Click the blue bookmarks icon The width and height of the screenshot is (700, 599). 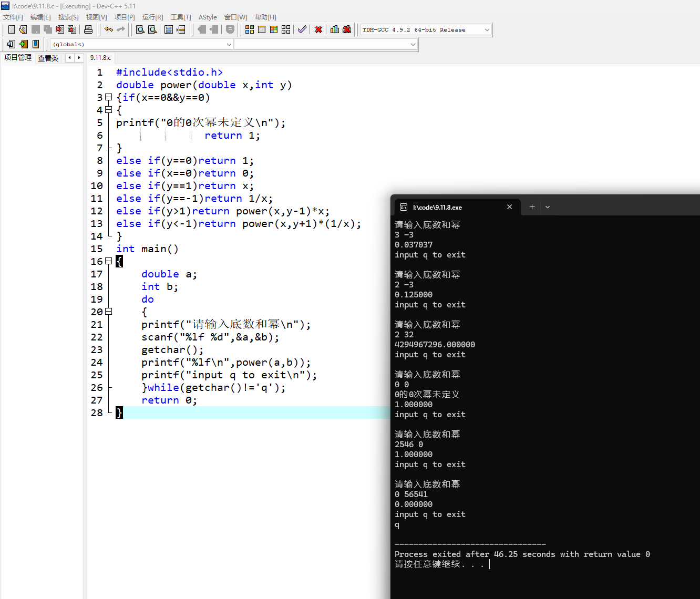pos(36,44)
